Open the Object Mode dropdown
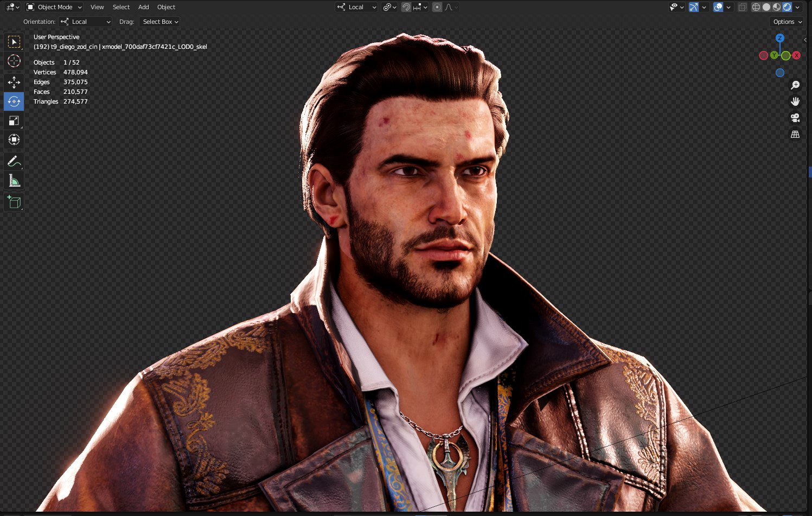812x516 pixels. [x=54, y=7]
